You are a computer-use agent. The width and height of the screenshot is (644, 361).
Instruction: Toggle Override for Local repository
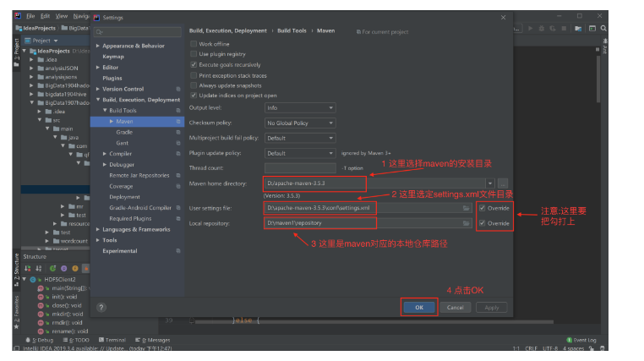pos(483,223)
